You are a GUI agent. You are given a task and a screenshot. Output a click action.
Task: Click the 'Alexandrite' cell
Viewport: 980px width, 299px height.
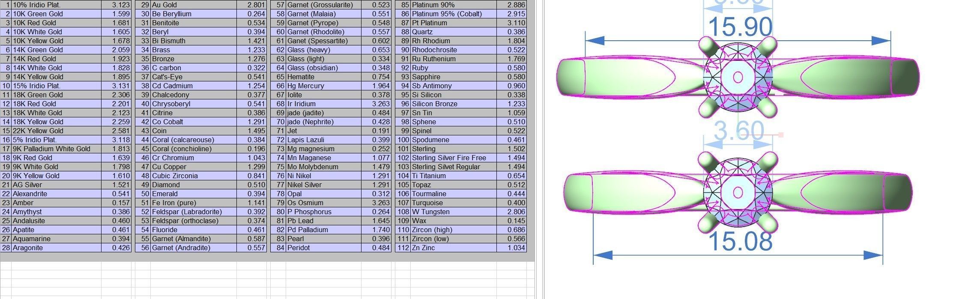click(56, 194)
